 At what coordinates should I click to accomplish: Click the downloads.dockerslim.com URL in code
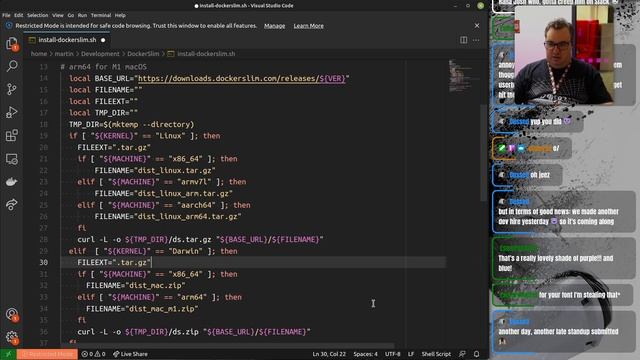pos(242,78)
